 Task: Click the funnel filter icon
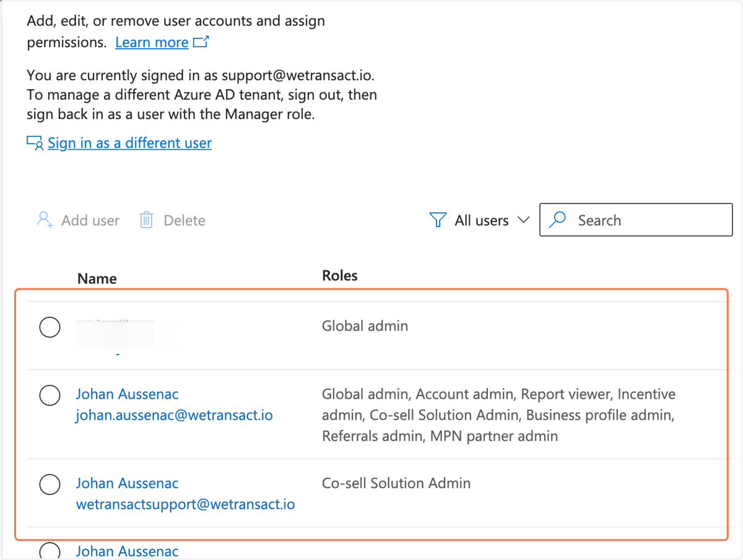438,220
